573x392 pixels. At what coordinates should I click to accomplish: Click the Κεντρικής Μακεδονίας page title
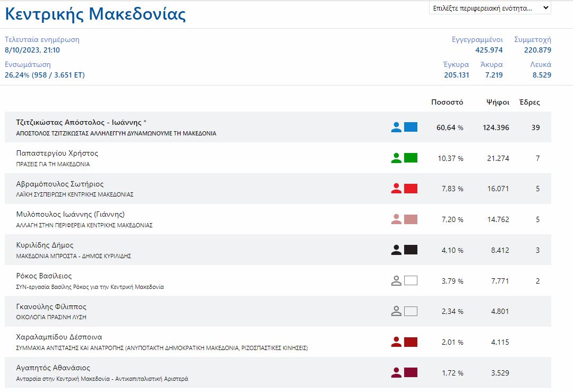point(96,14)
